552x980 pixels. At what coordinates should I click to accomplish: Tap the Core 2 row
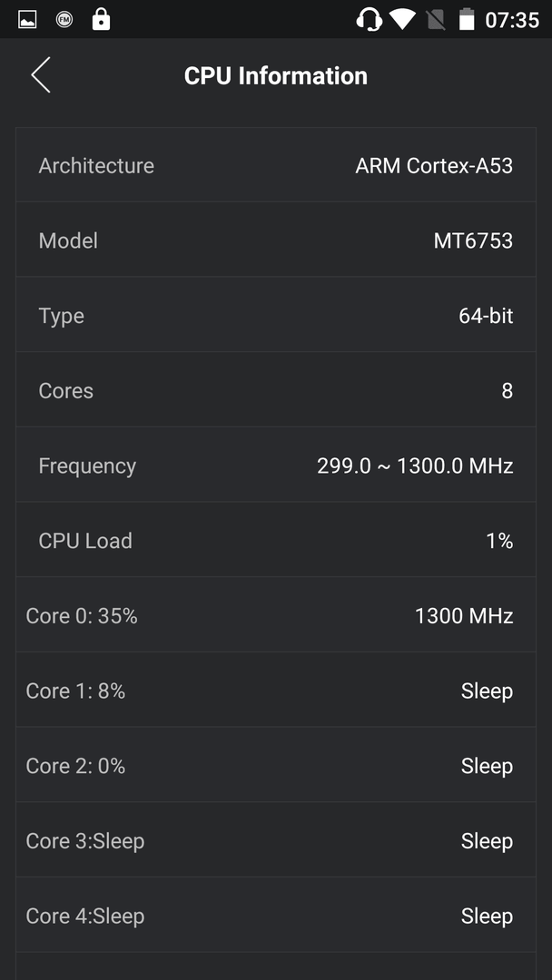pyautogui.click(x=276, y=765)
